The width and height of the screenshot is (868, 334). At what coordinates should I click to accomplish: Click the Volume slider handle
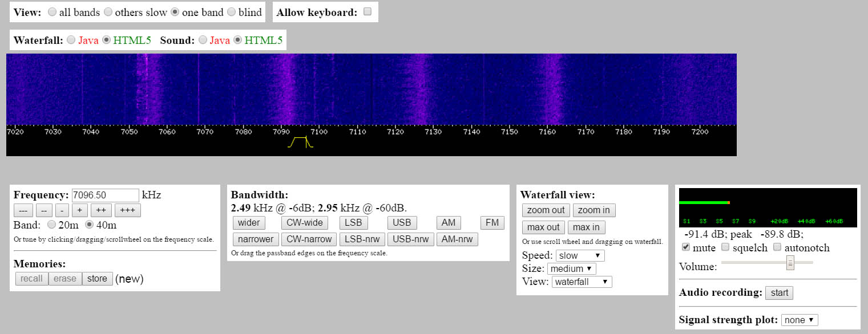(790, 263)
